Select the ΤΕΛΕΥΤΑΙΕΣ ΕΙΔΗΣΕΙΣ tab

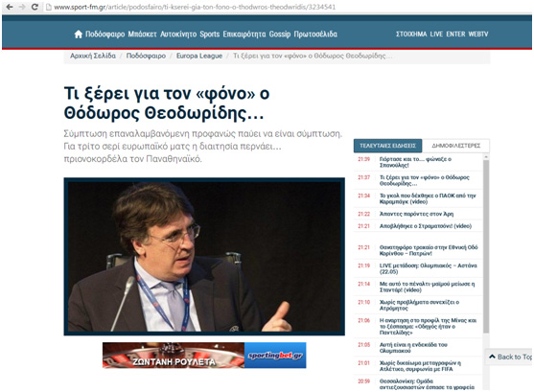[x=387, y=146]
